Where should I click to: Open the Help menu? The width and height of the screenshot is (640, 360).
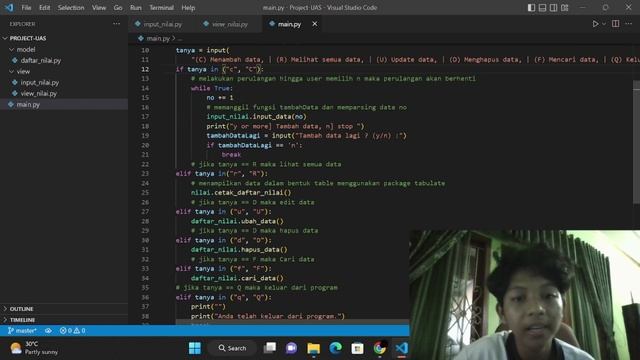(x=188, y=8)
